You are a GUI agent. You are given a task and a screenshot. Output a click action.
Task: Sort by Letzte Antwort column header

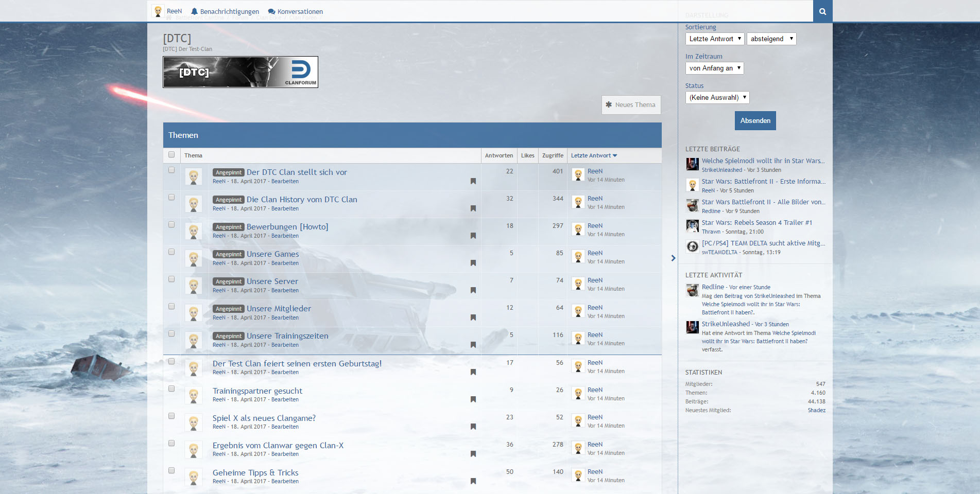tap(594, 155)
